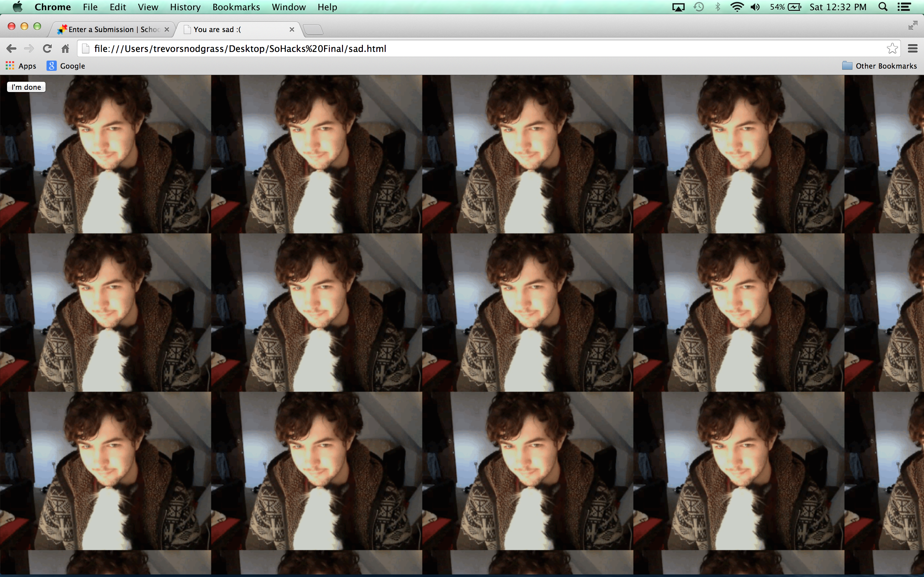Click the address bar URL field
Screen dimensions: 924x577
[x=458, y=48]
